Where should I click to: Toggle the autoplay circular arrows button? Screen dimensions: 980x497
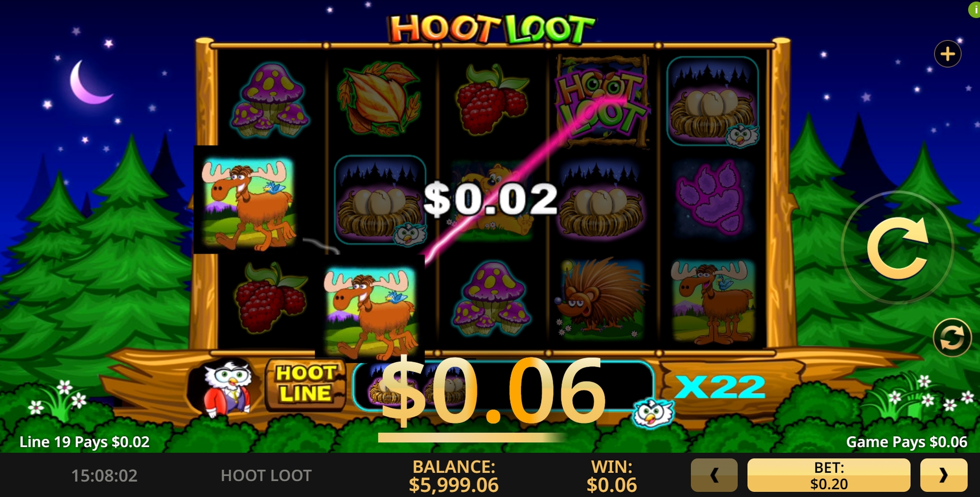(x=952, y=338)
